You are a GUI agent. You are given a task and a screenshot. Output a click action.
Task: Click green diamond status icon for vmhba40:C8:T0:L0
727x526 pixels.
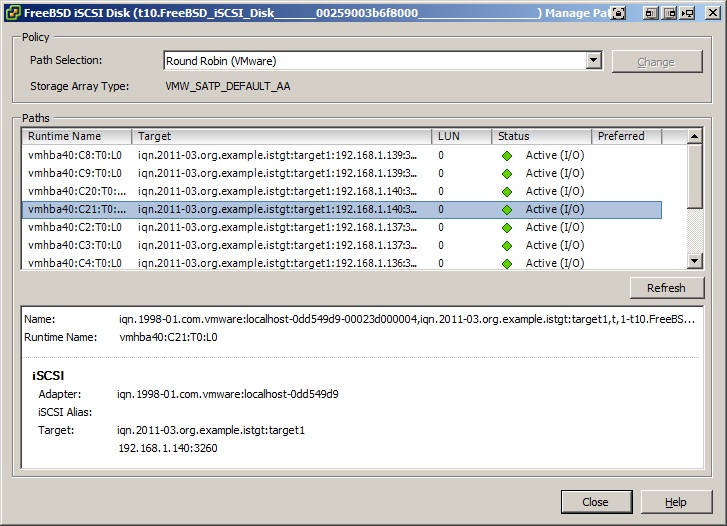[x=507, y=156]
